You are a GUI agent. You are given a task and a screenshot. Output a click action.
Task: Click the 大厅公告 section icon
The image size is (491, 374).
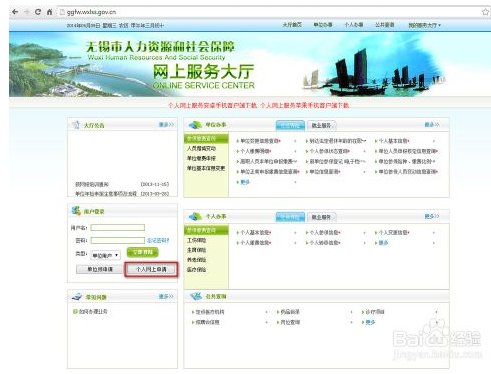click(76, 125)
